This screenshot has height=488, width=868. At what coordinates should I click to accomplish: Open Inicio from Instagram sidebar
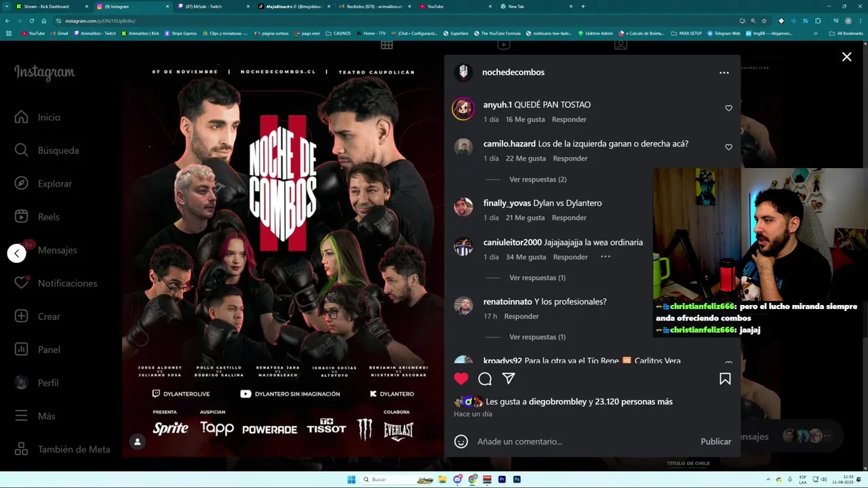(x=37, y=117)
